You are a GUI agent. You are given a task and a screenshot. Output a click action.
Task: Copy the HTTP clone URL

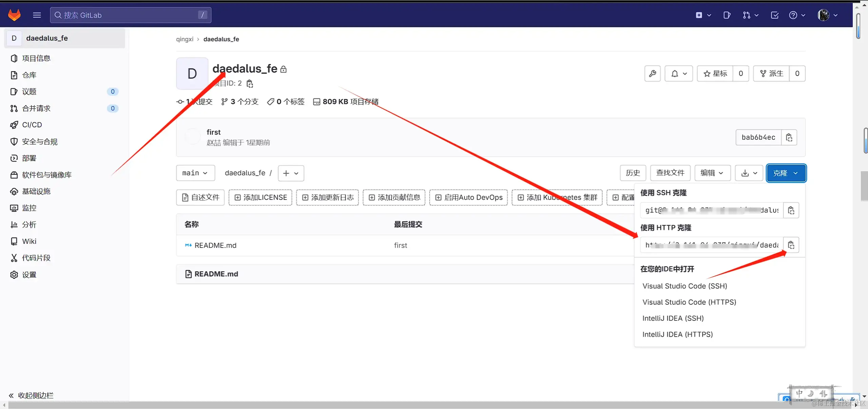(791, 245)
